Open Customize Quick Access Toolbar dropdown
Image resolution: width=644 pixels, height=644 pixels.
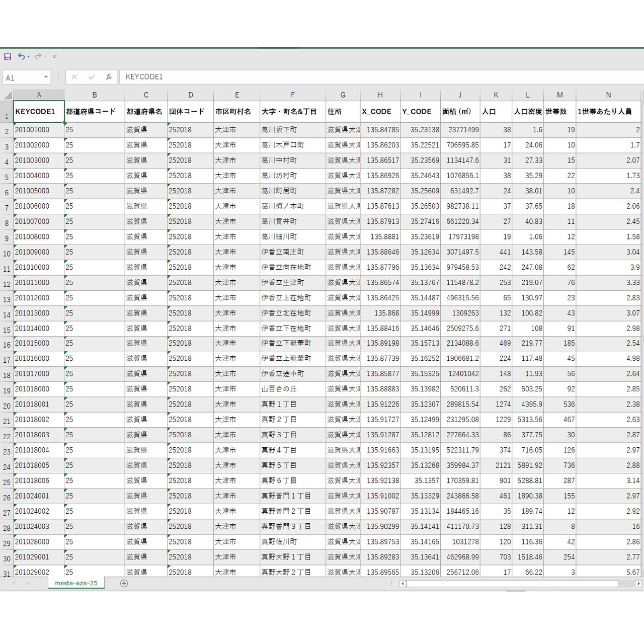point(55,56)
